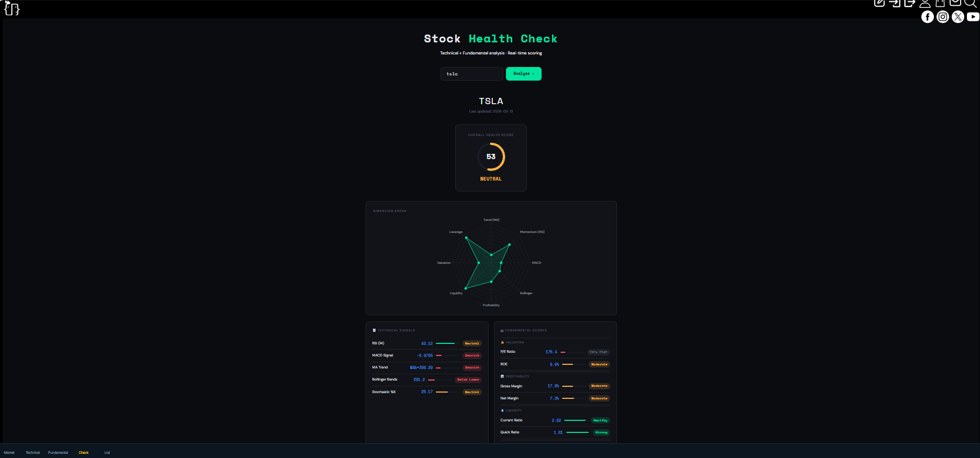Click the RSI value 49.12
The height and width of the screenshot is (458, 980).
point(427,343)
